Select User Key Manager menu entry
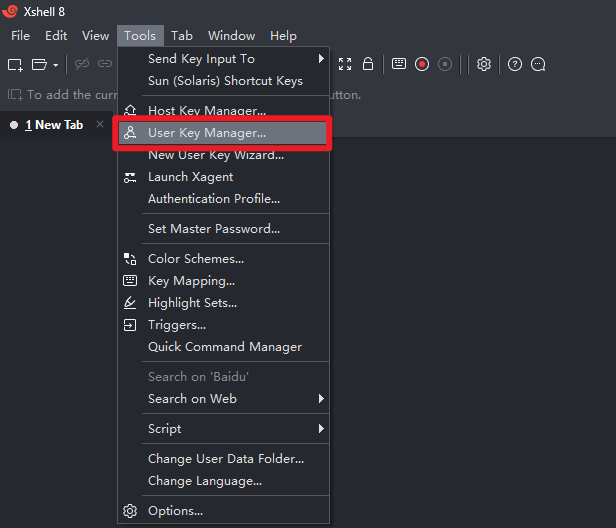Image resolution: width=616 pixels, height=528 pixels. (x=207, y=133)
